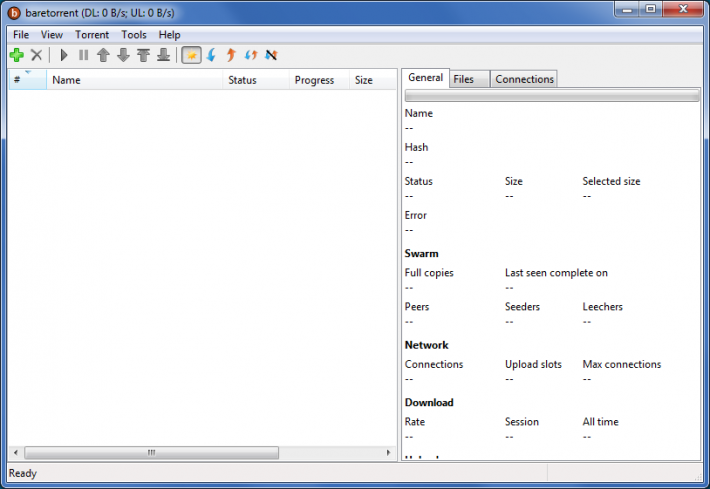Start the torrent with the play icon
Screen dimensions: 710x489
coord(64,55)
